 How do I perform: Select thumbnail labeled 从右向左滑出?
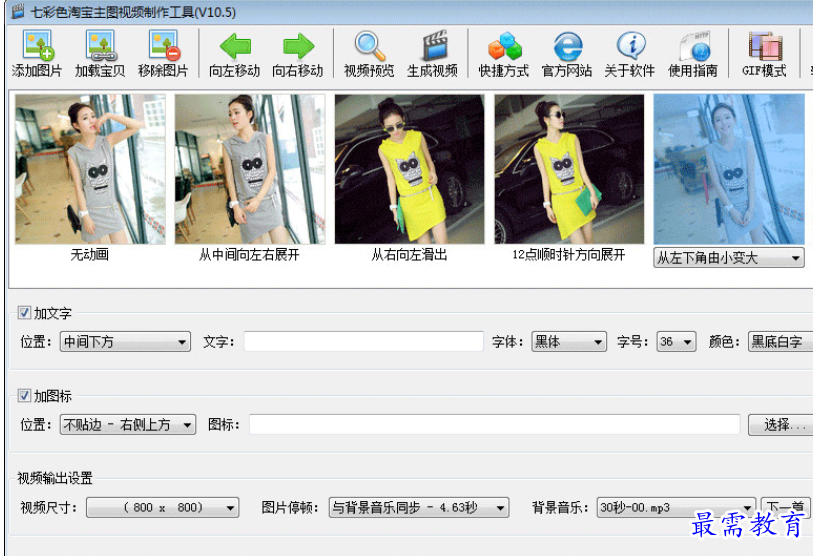[410, 169]
